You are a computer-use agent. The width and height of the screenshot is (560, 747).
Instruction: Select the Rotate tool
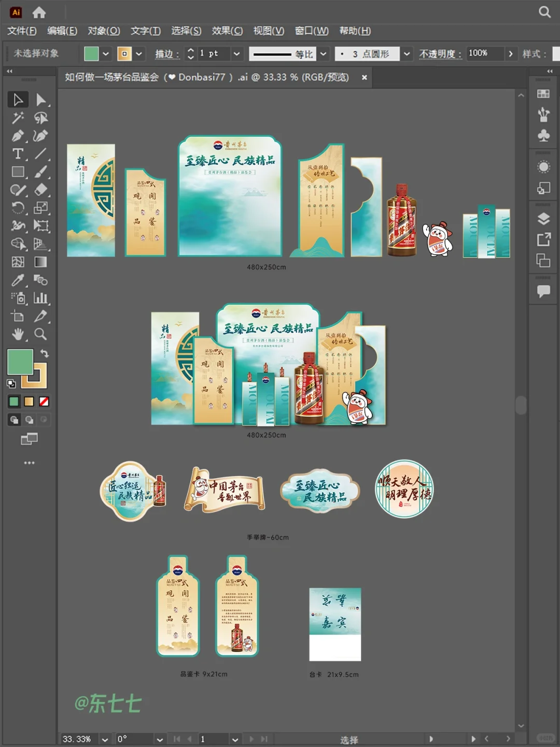(18, 208)
